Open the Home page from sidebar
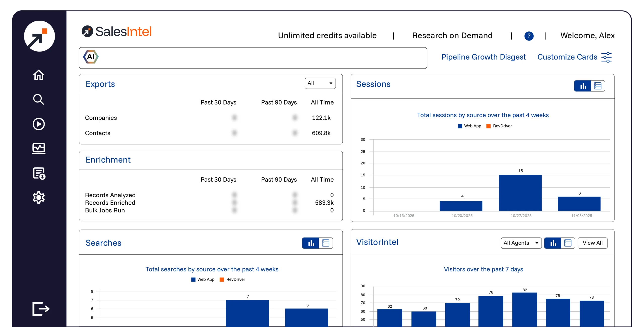 [x=39, y=75]
